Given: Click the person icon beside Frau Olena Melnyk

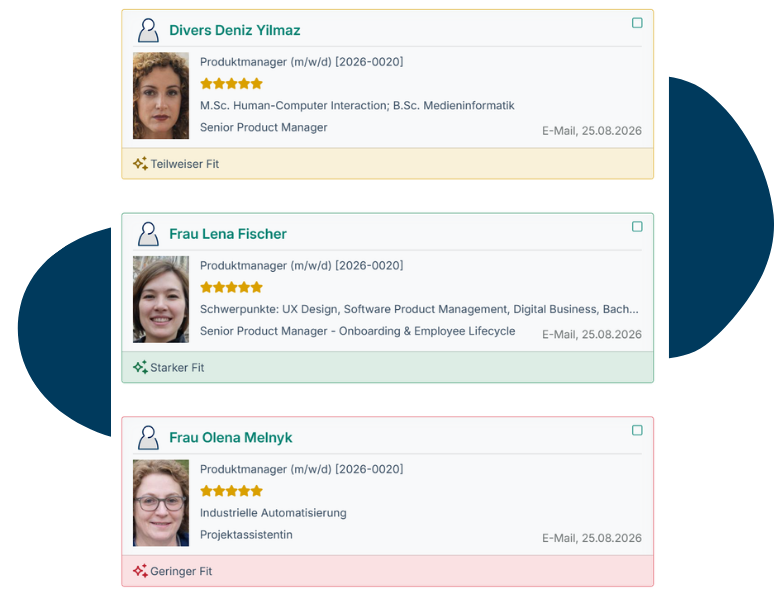Looking at the screenshot, I should coord(148,438).
